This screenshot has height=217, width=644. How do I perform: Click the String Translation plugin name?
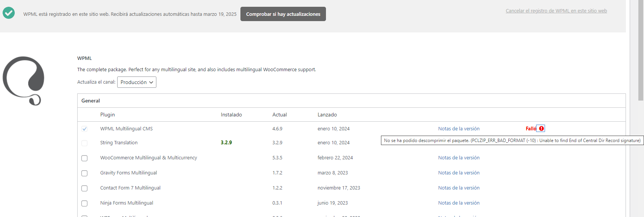point(119,142)
